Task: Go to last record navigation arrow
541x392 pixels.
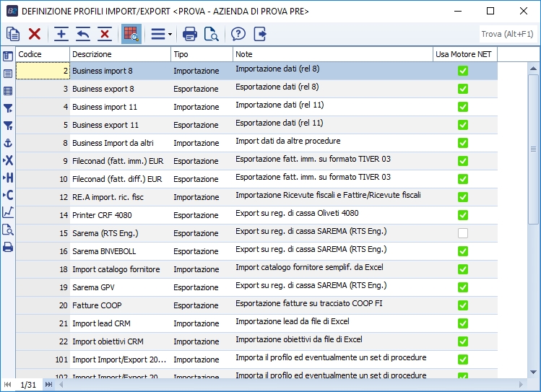Action: pyautogui.click(x=49, y=385)
